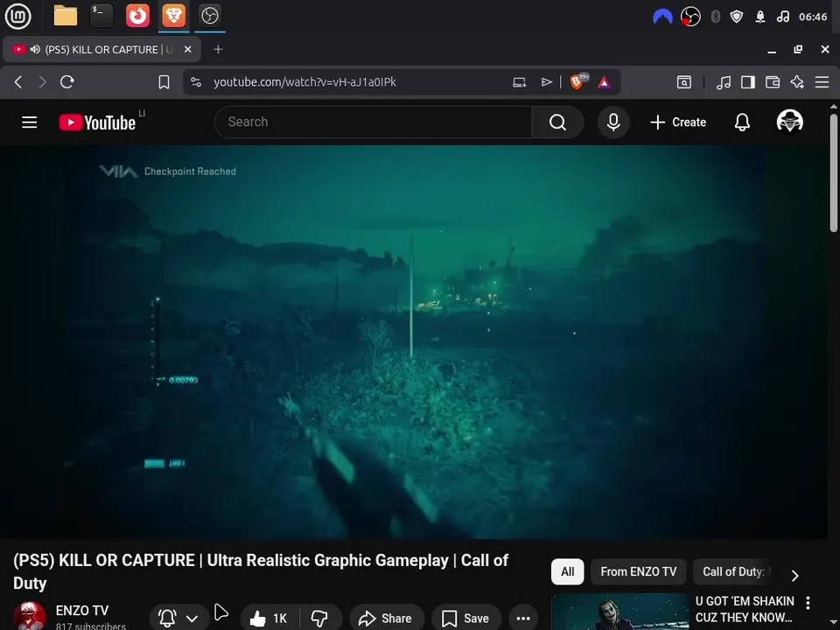The width and height of the screenshot is (840, 630).
Task: Close the KILL OR CAPTURE tab
Action: click(187, 49)
